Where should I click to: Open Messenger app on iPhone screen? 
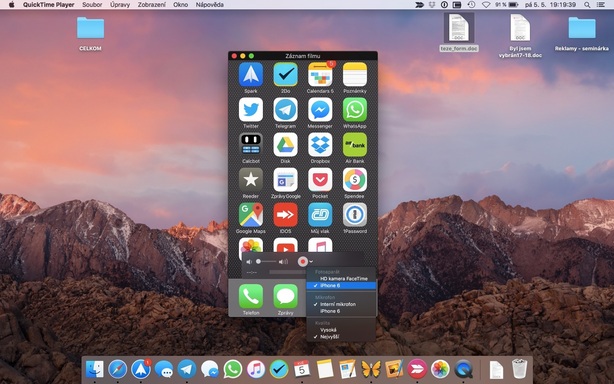point(320,110)
